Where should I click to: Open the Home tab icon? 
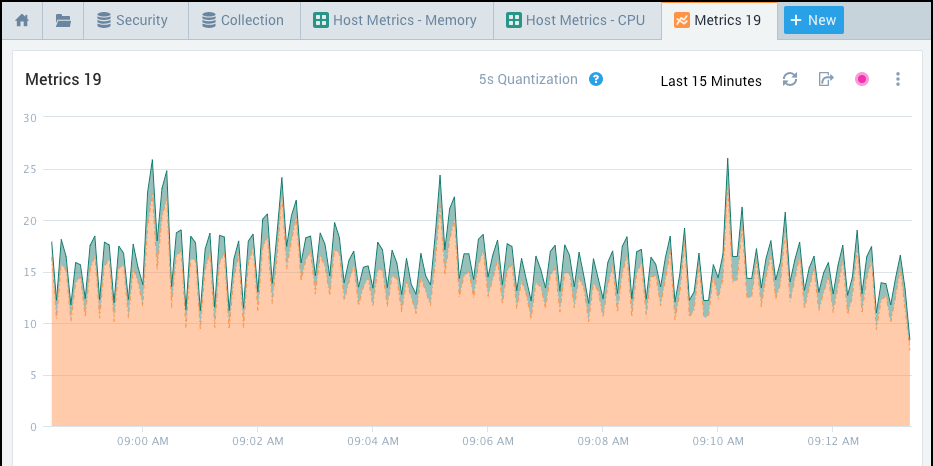(x=21, y=20)
